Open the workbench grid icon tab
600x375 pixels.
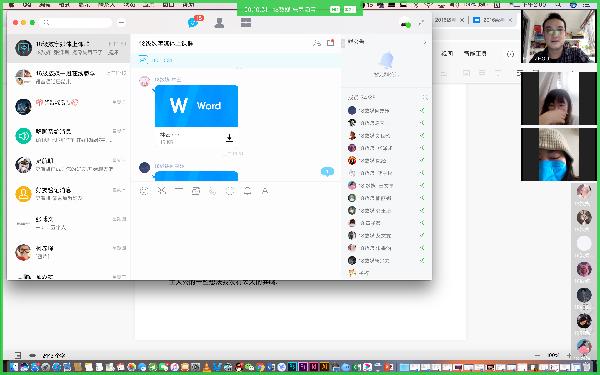(246, 23)
